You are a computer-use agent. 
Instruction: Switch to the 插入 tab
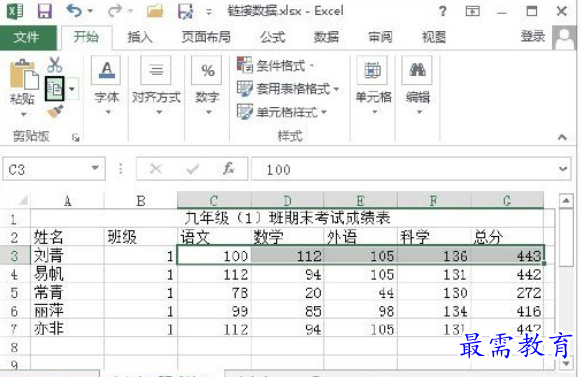[x=140, y=37]
